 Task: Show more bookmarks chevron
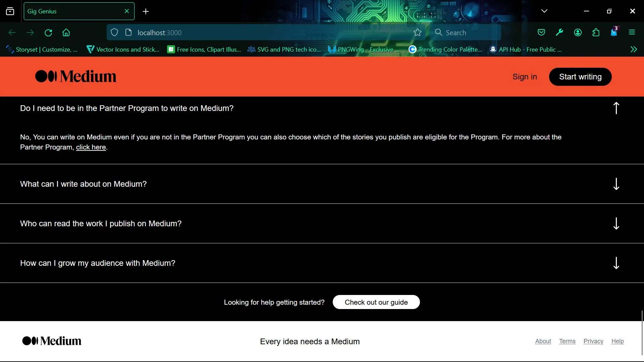coord(634,50)
